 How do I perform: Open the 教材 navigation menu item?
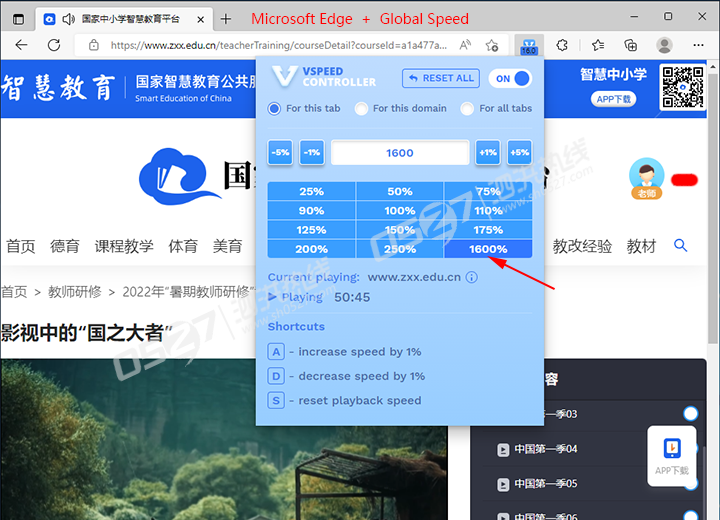click(641, 246)
